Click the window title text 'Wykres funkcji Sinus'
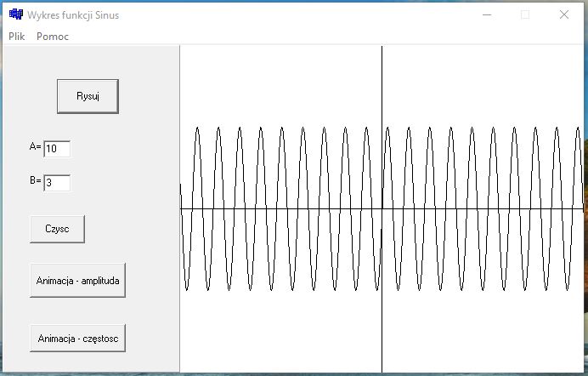The image size is (588, 376). tap(73, 15)
